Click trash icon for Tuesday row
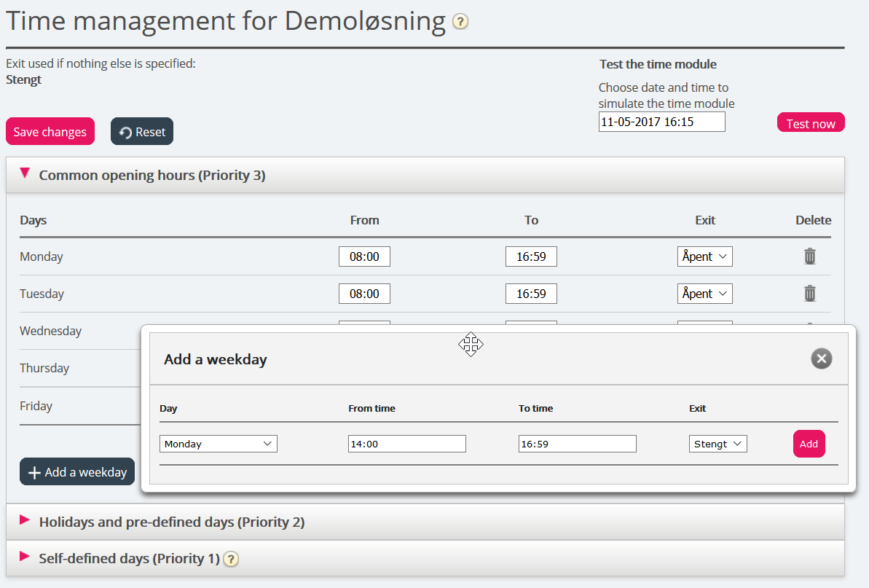Viewport: 869px width, 588px height. pyautogui.click(x=809, y=294)
